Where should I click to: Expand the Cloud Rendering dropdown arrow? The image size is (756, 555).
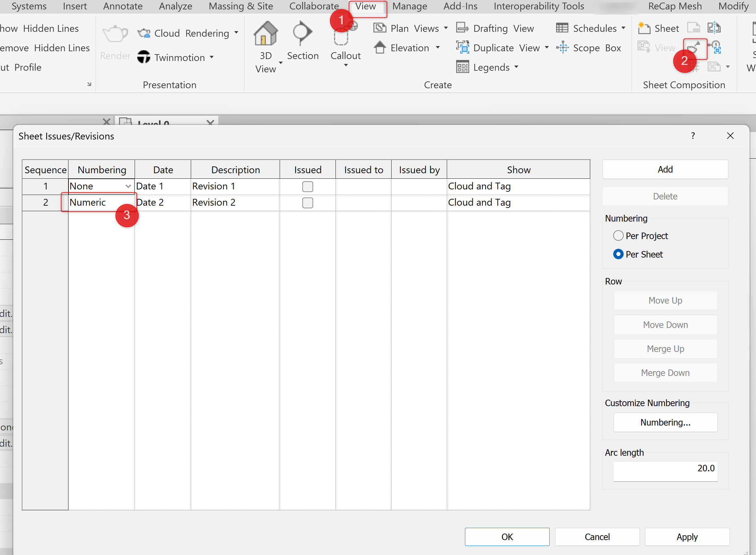(236, 32)
